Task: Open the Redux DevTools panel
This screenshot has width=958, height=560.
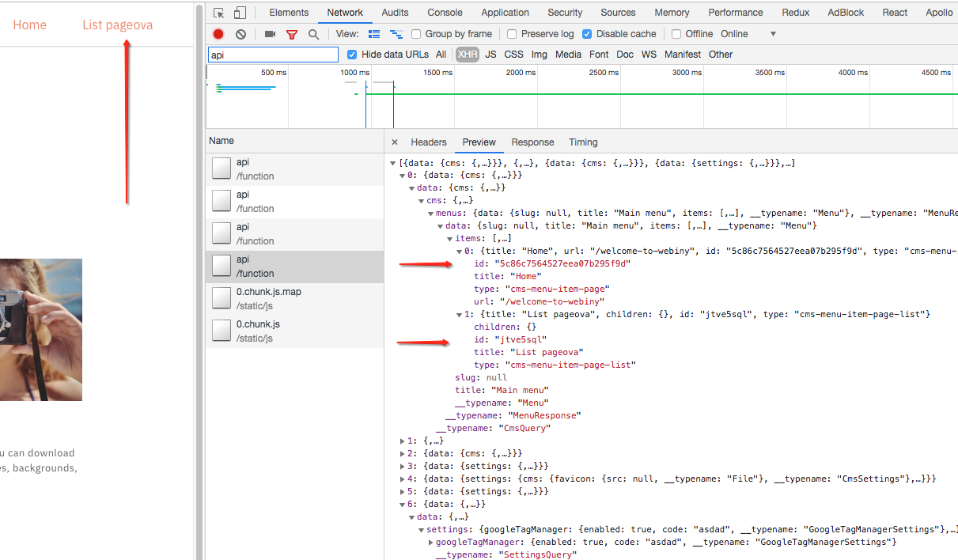Action: (x=794, y=12)
